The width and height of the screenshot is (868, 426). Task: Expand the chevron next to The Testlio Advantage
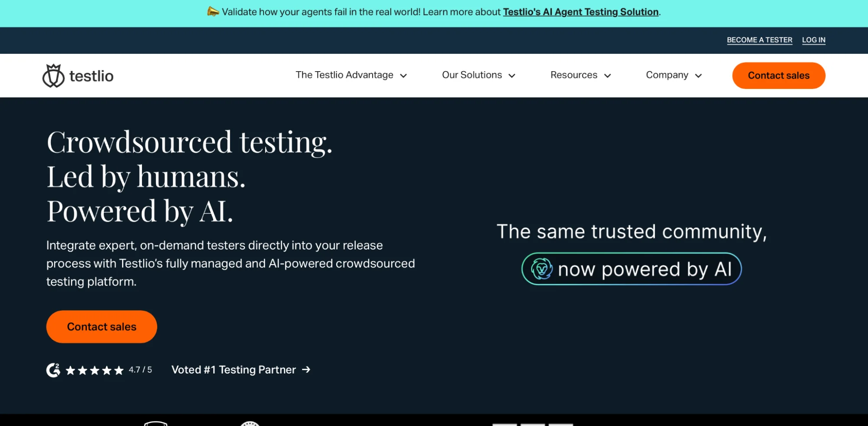(403, 75)
